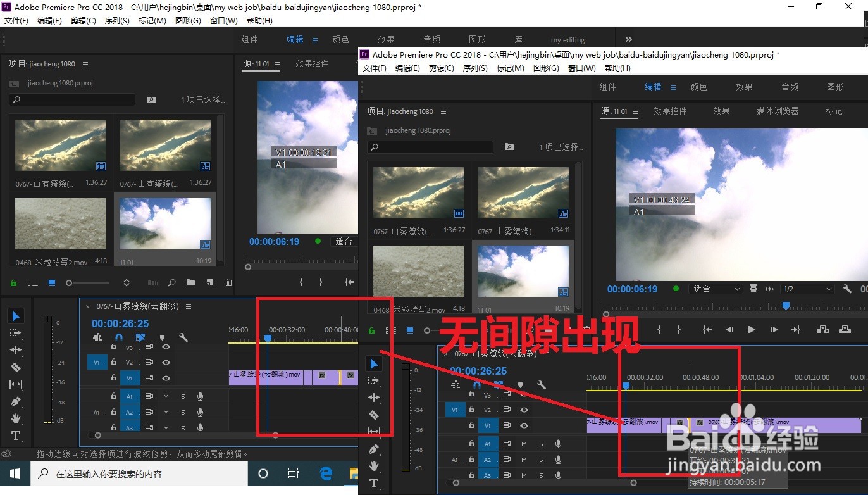The width and height of the screenshot is (868, 495).
Task: Click Mark In in front source monitor
Action: click(659, 329)
